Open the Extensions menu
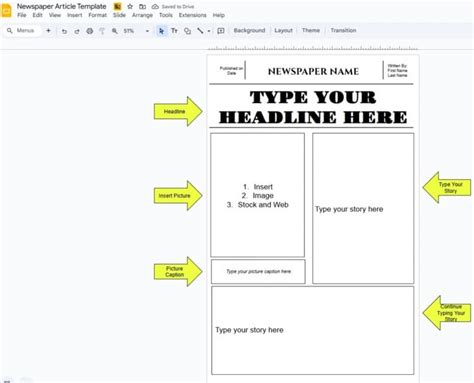 [192, 15]
